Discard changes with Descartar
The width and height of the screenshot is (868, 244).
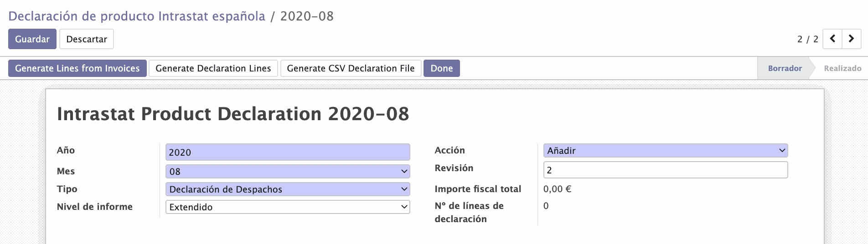point(87,39)
